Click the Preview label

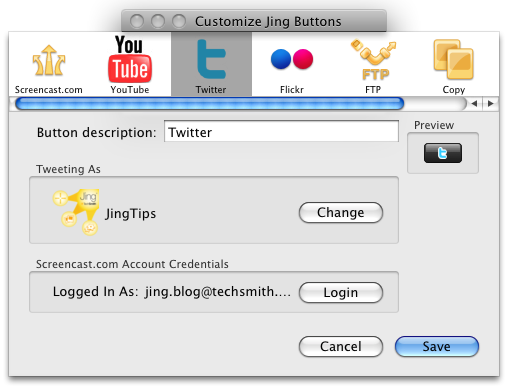click(434, 125)
